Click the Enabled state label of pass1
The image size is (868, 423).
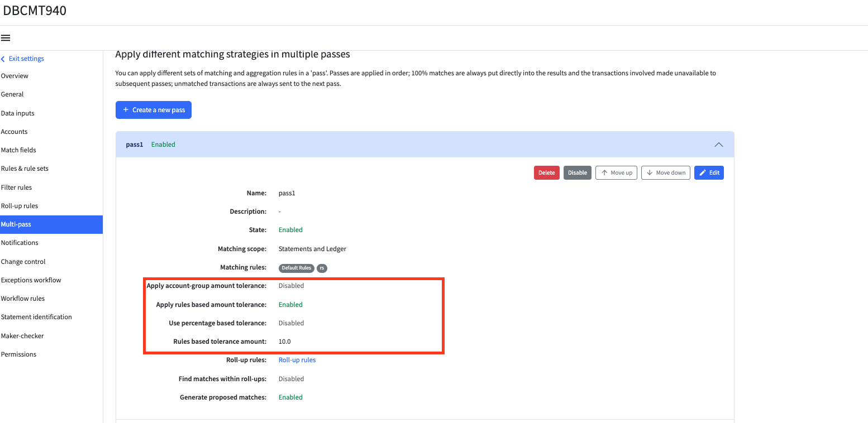163,144
